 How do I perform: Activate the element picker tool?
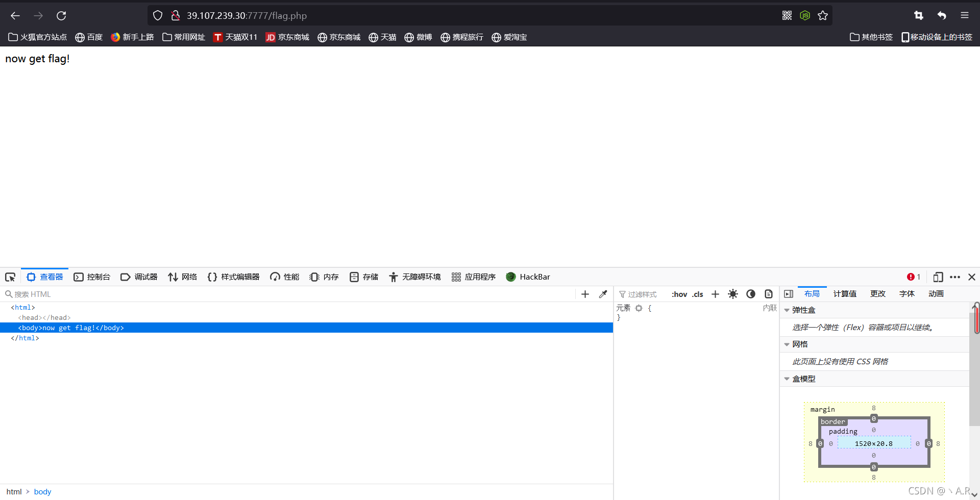pos(10,277)
